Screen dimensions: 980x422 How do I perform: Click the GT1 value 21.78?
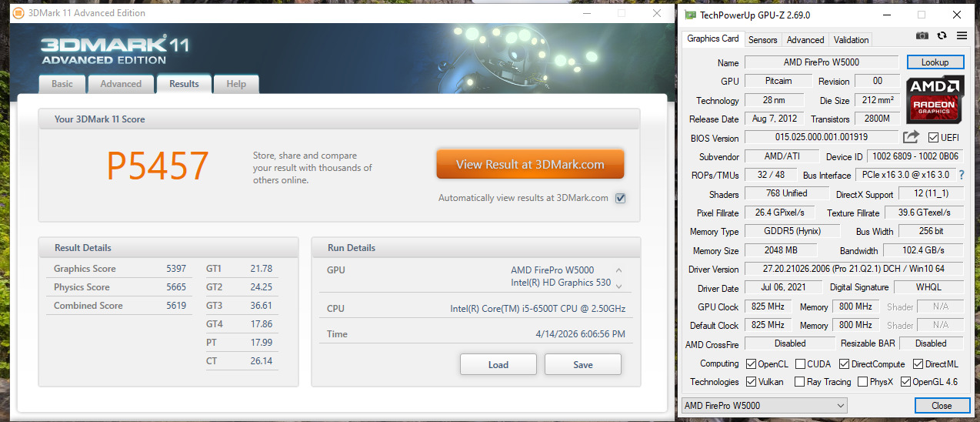point(261,269)
